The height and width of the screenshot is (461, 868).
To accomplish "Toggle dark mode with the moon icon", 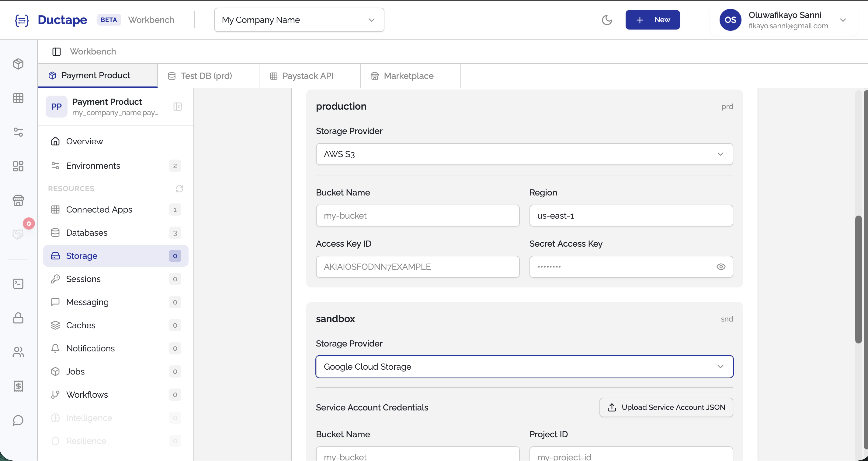I will [x=608, y=19].
